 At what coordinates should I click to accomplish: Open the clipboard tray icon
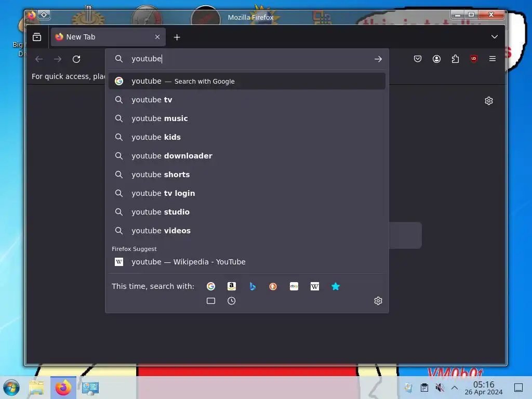point(424,388)
